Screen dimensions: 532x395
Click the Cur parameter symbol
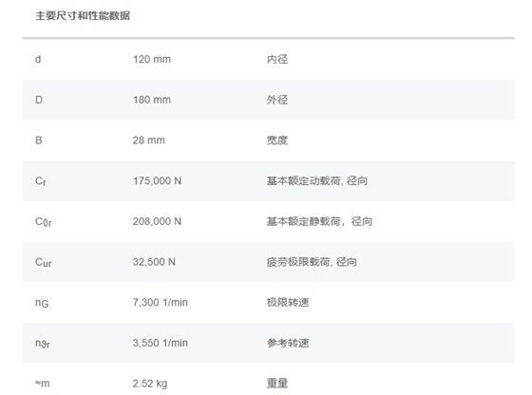tap(44, 262)
